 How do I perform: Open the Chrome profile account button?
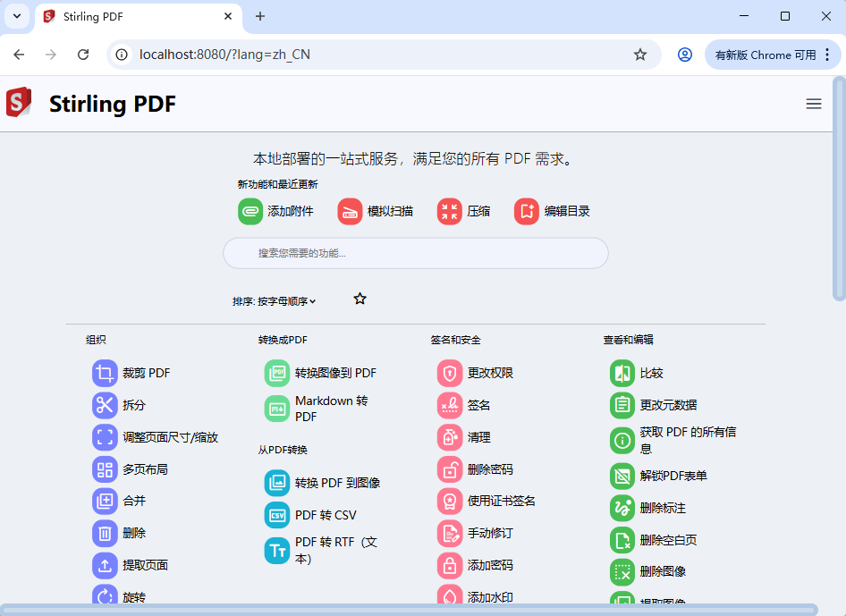click(685, 55)
